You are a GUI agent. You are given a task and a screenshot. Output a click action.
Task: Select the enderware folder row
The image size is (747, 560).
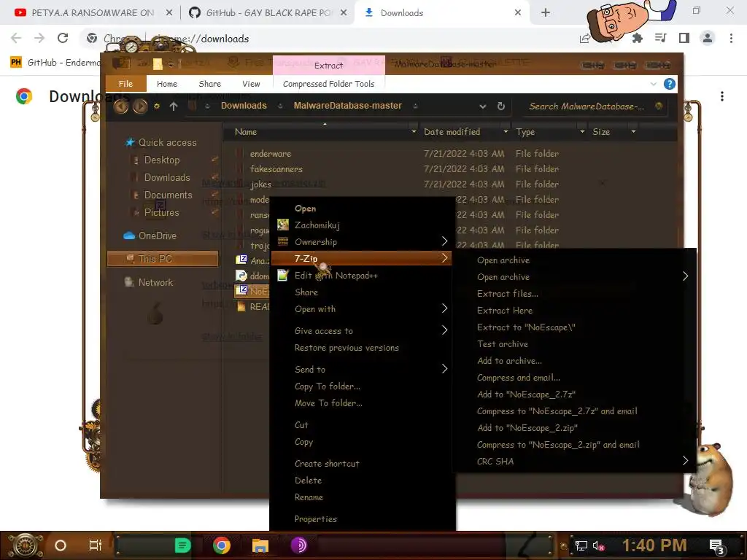[x=397, y=153]
